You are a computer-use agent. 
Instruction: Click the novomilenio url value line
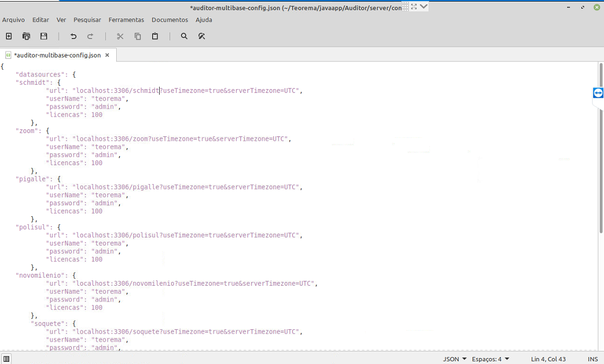tap(182, 283)
